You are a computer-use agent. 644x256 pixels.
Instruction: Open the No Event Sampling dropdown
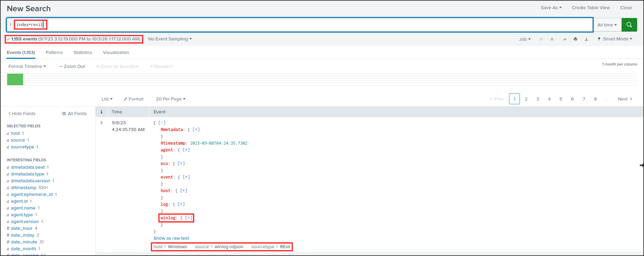[x=170, y=39]
